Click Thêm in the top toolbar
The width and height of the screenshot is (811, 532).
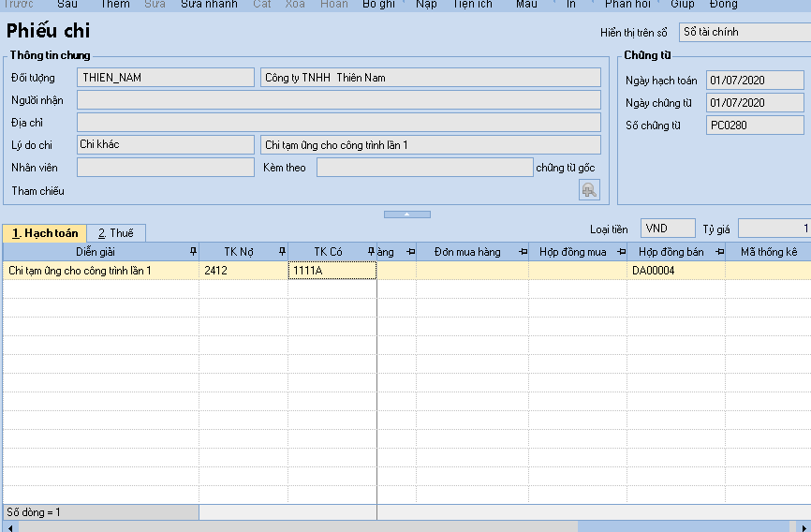click(115, 5)
